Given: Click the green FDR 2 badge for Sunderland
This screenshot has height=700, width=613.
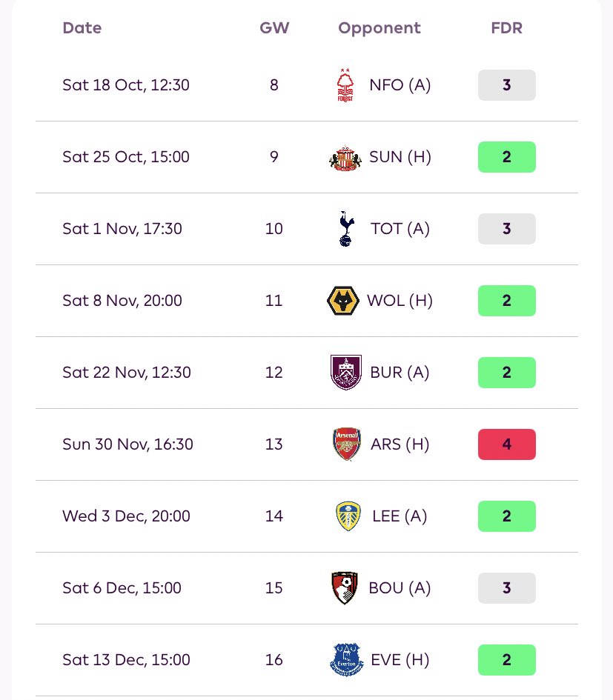Looking at the screenshot, I should click(506, 157).
